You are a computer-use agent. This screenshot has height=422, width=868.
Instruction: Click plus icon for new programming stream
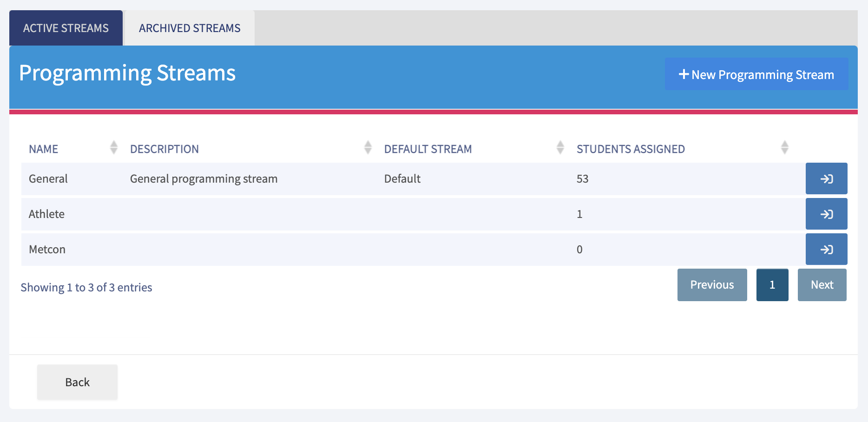684,74
